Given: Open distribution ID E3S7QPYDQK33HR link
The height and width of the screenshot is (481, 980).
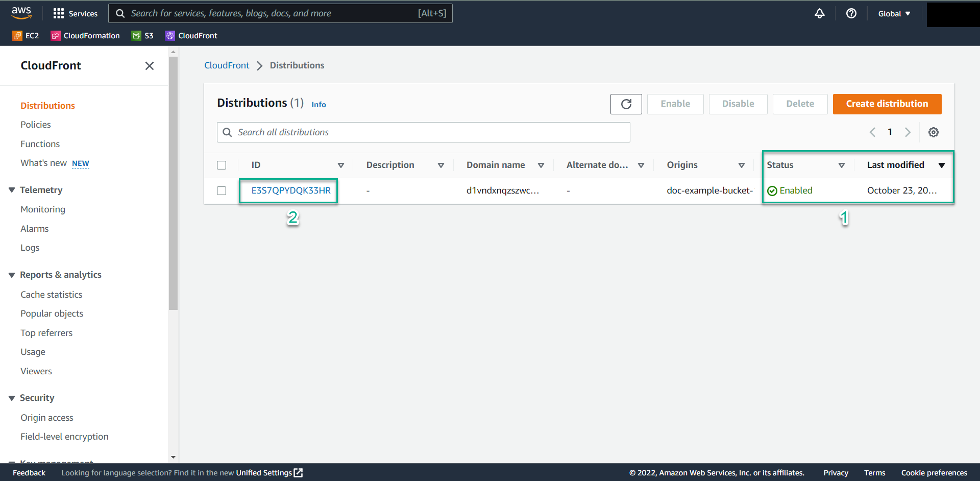Looking at the screenshot, I should [290, 190].
